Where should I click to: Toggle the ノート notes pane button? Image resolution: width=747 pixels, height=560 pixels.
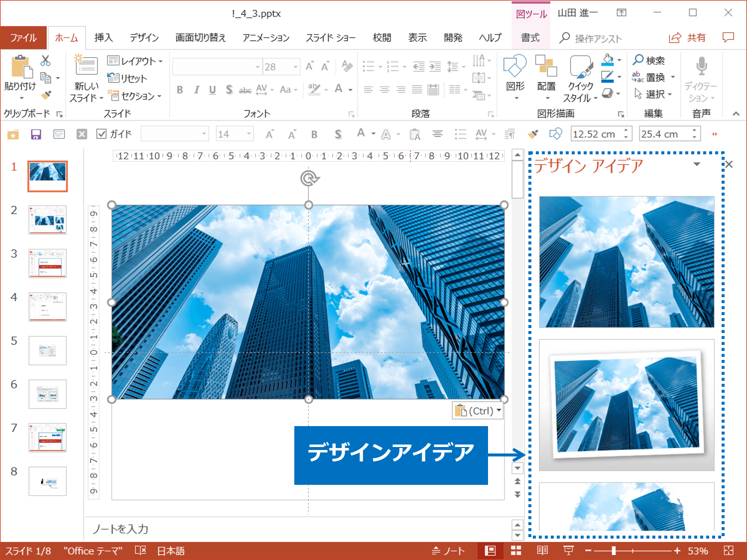point(448,551)
